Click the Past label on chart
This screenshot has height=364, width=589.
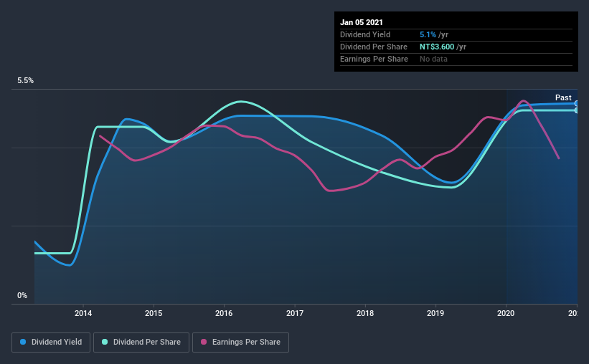tap(563, 97)
